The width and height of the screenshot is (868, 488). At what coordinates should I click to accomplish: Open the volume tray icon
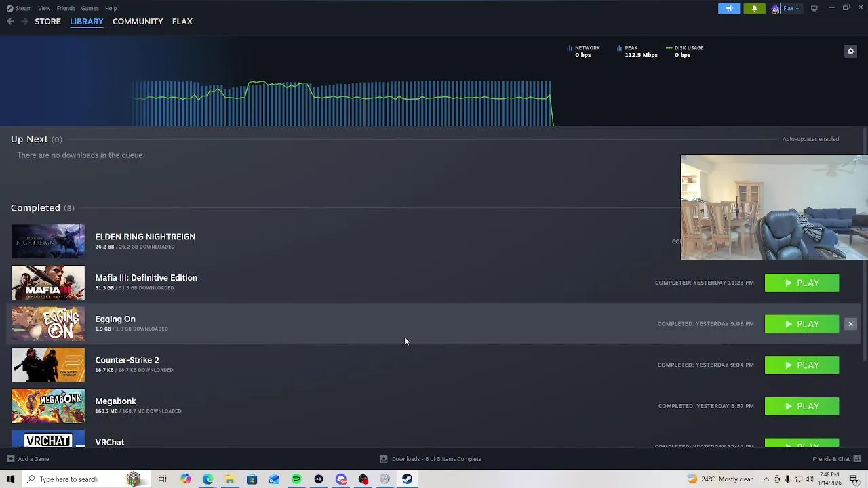(x=810, y=479)
